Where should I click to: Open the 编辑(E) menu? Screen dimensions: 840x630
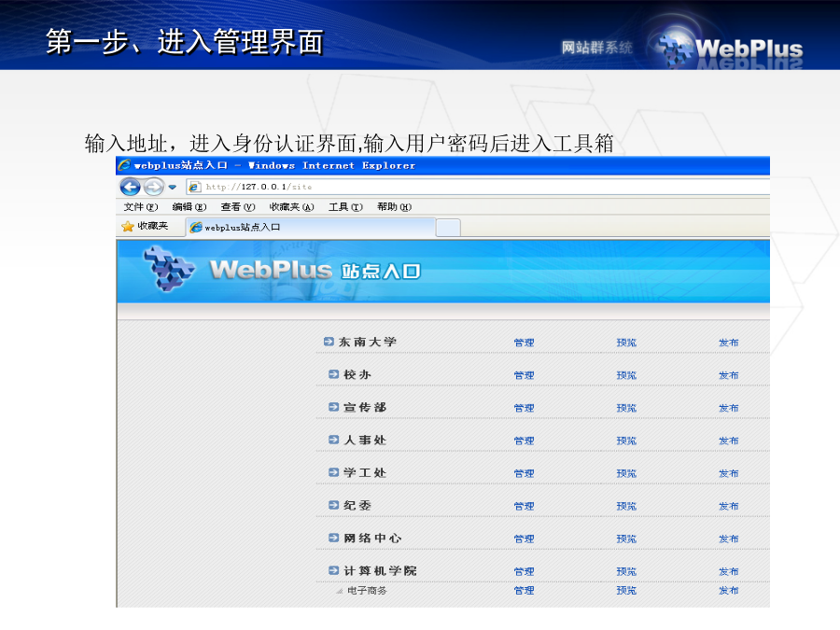coord(189,207)
